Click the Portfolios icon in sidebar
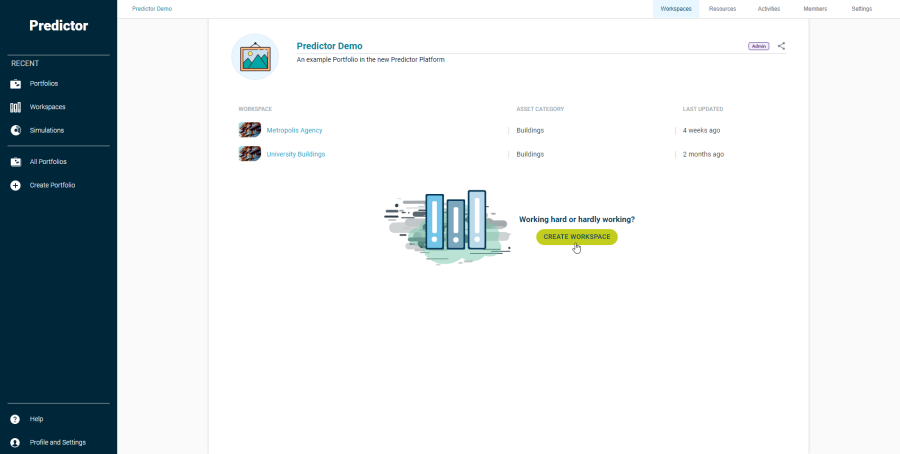 point(15,84)
